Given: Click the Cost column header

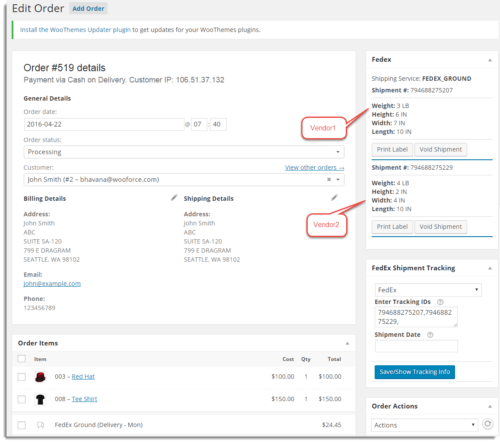Looking at the screenshot, I should click(x=288, y=359).
